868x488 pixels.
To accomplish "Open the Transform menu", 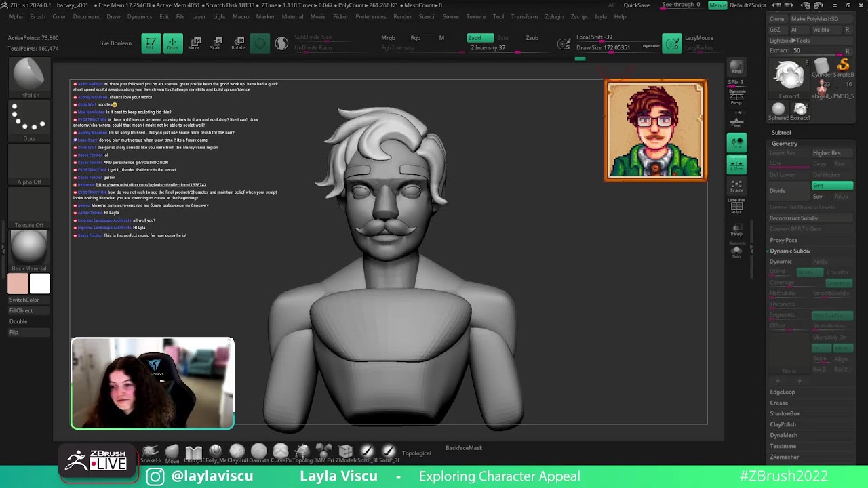I will pos(524,16).
